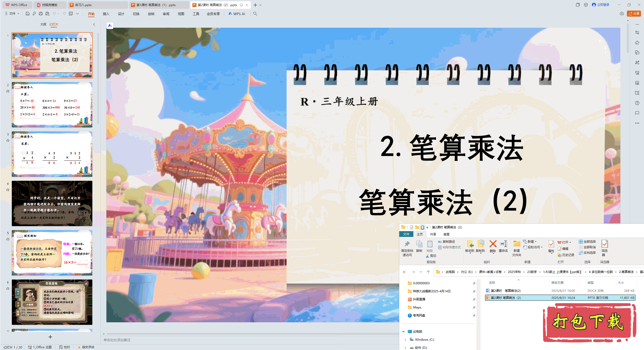Click the 全部选择 (Select all) button
This screenshot has width=644, height=350.
(587, 241)
